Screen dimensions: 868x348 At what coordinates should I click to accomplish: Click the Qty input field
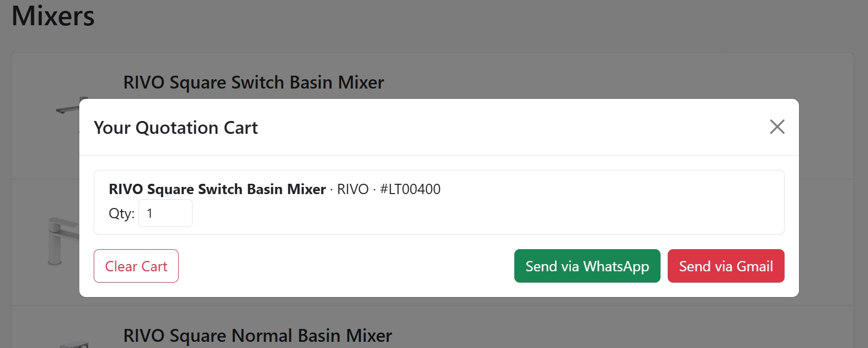pyautogui.click(x=165, y=213)
